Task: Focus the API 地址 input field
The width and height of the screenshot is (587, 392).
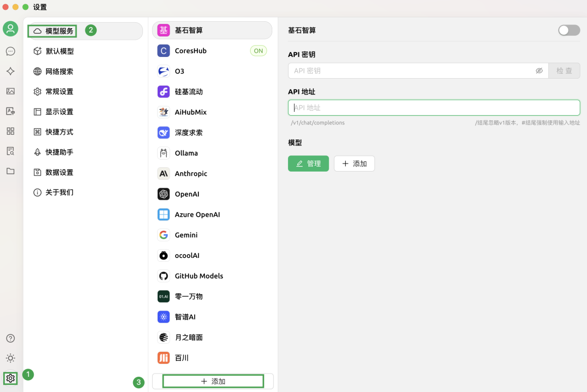Action: pyautogui.click(x=434, y=108)
